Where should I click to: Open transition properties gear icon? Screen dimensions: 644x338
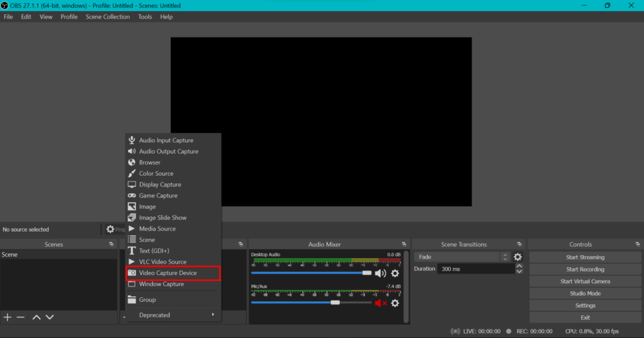518,257
